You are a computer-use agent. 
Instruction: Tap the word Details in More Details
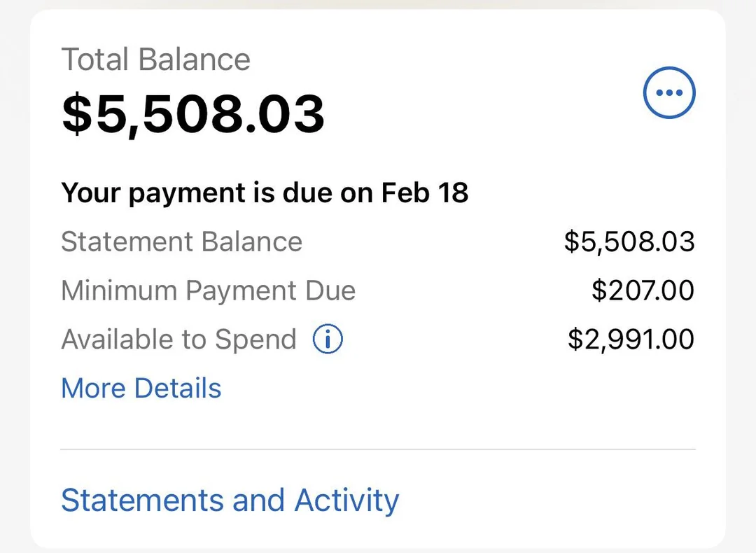(177, 388)
